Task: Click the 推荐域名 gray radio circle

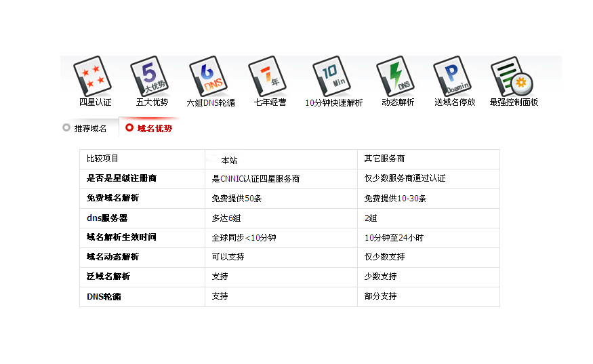Action: click(x=66, y=127)
